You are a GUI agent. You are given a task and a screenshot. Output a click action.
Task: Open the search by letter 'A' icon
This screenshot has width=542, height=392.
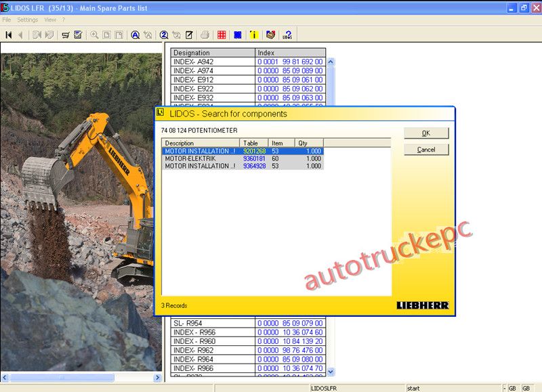135,35
